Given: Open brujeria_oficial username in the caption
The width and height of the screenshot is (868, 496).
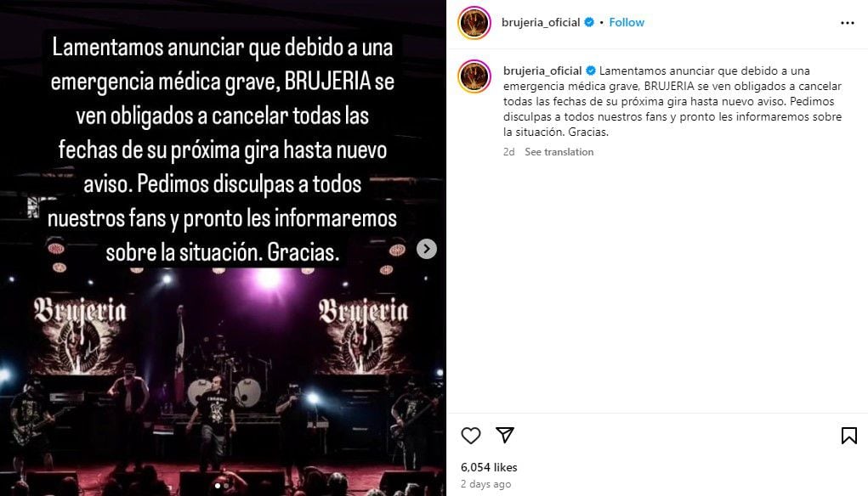Looking at the screenshot, I should (x=542, y=70).
